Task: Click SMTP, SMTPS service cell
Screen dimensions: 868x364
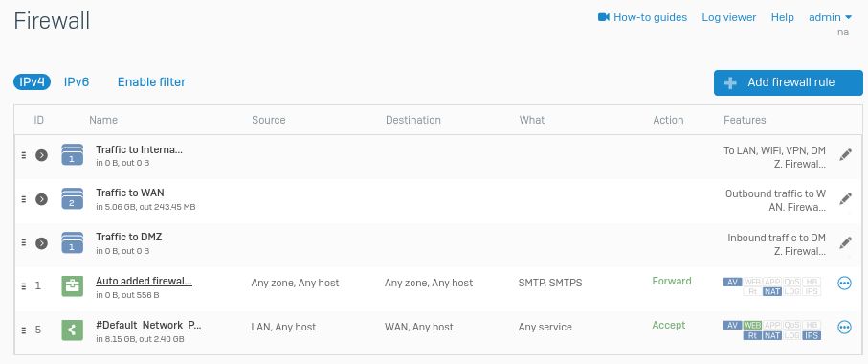Action: click(x=550, y=284)
